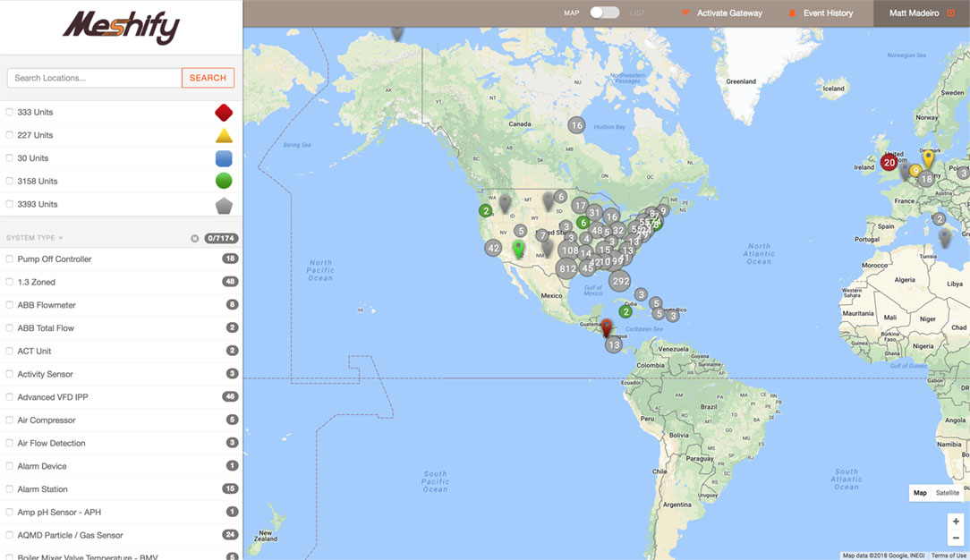Screen dimensions: 970x560
Task: Check the 333 Units checkbox
Action: (9, 112)
